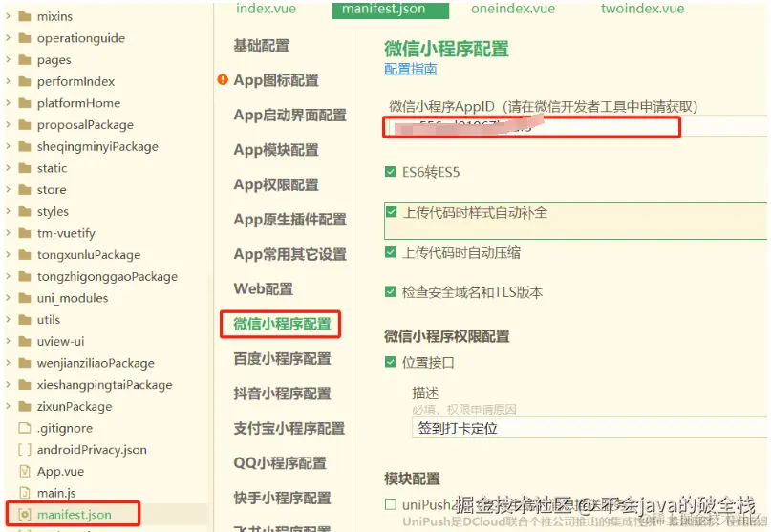Toggle 上传代码时样式自动补全 checkbox
This screenshot has width=771, height=532.
[392, 212]
